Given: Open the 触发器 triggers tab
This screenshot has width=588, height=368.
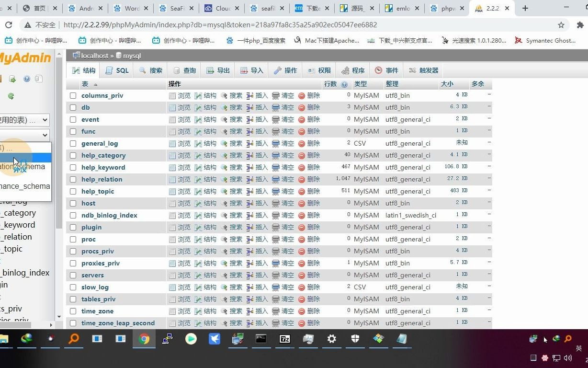Looking at the screenshot, I should point(424,70).
